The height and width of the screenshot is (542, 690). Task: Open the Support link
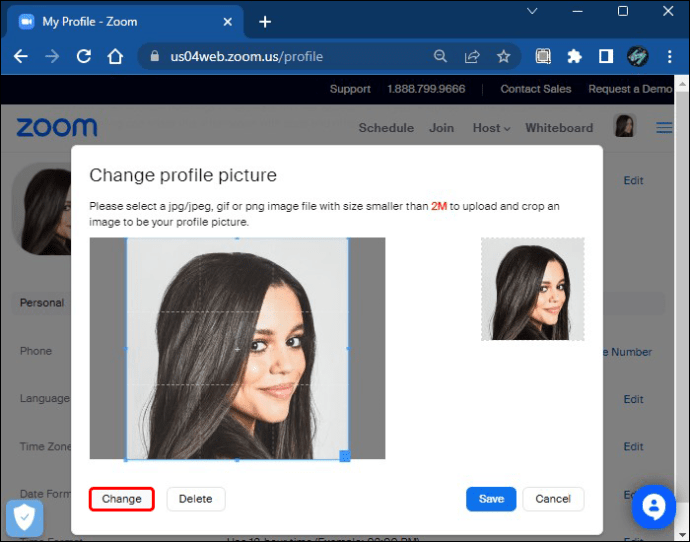click(x=350, y=89)
